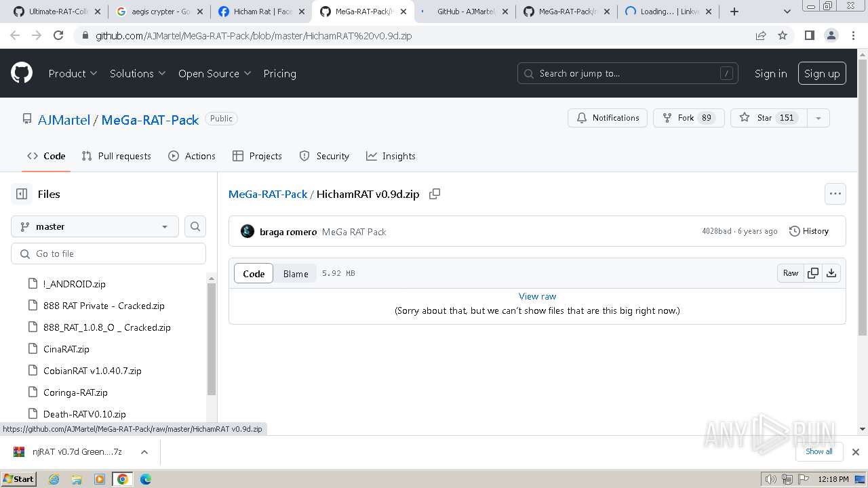This screenshot has width=868, height=488.
Task: Download raw file icon
Action: point(831,273)
